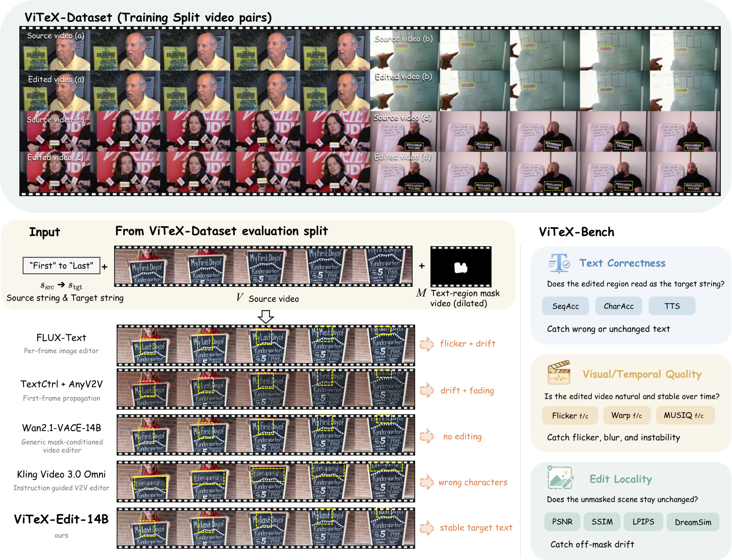732x560 pixels.
Task: Open the black text-region mask thumbnail
Action: pos(461,267)
